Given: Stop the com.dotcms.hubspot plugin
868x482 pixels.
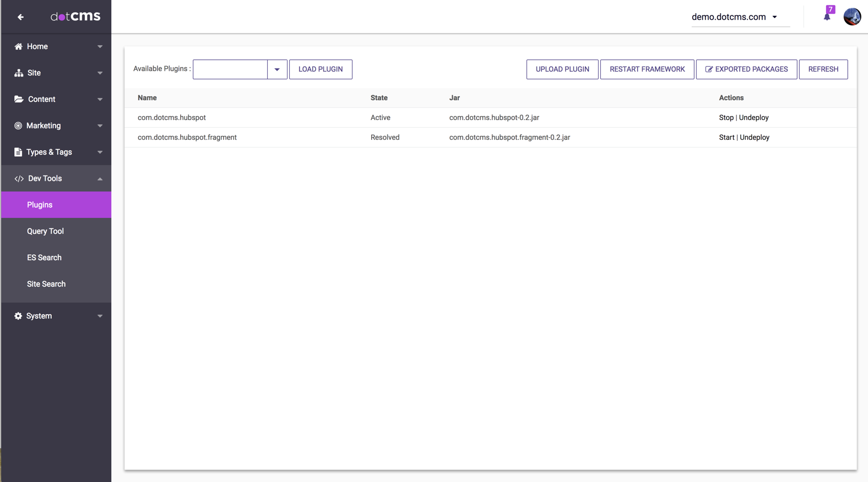Looking at the screenshot, I should click(726, 118).
